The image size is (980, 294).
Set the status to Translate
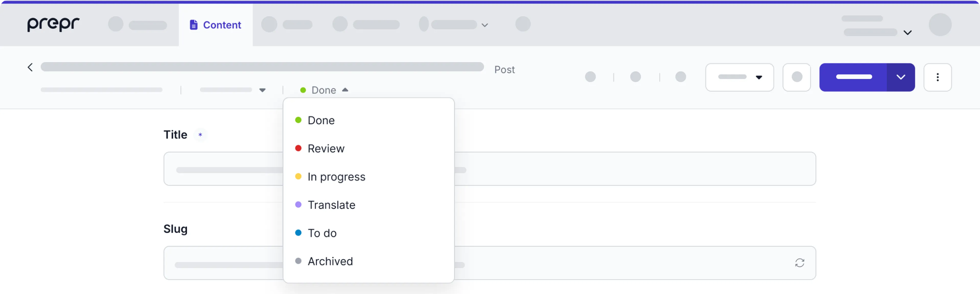coord(331,205)
